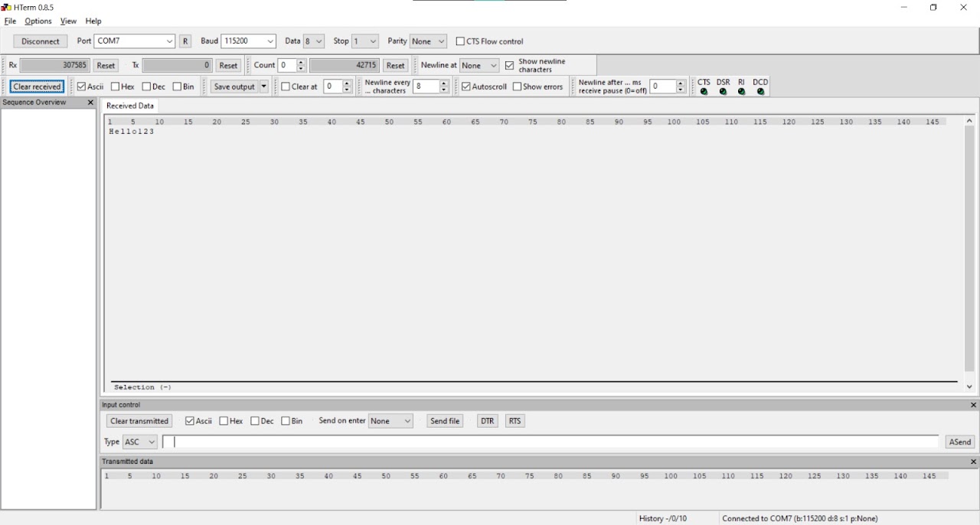The height and width of the screenshot is (525, 980).
Task: Enable Bin in Input control
Action: click(286, 421)
